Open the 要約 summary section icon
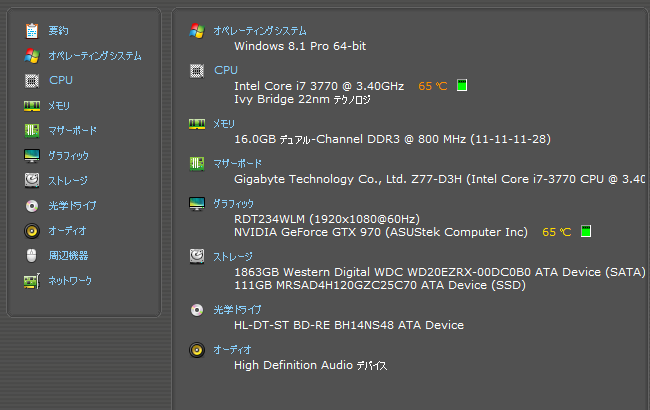Image resolution: width=650 pixels, height=410 pixels. pos(32,31)
